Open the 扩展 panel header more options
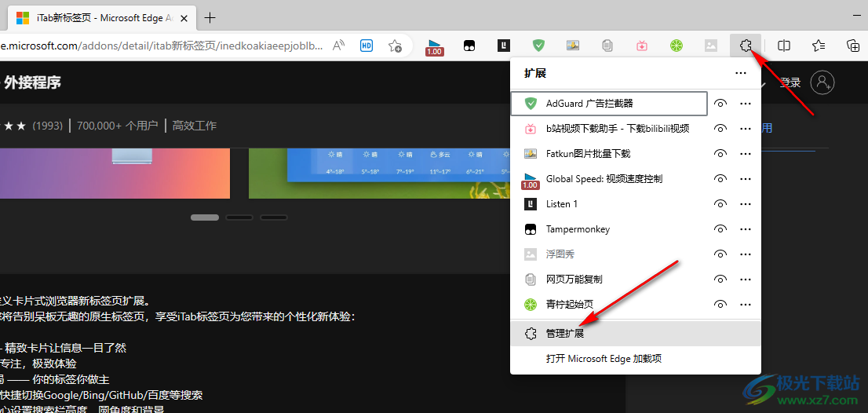The height and width of the screenshot is (413, 868). point(741,73)
